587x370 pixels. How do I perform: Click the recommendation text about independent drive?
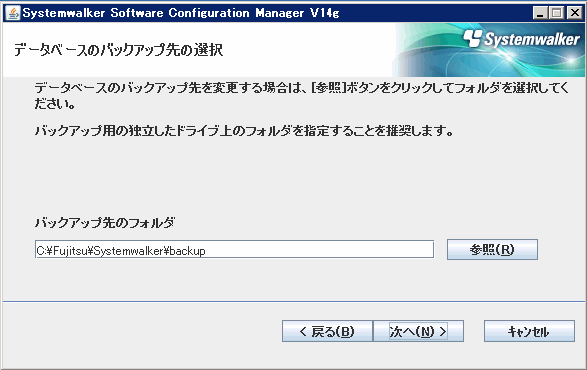click(244, 131)
